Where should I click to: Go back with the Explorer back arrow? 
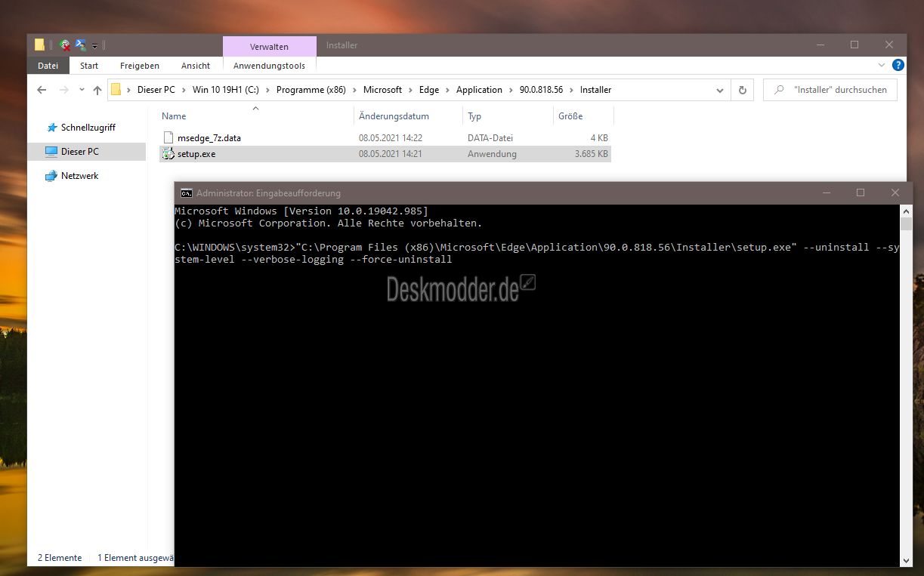[x=42, y=90]
